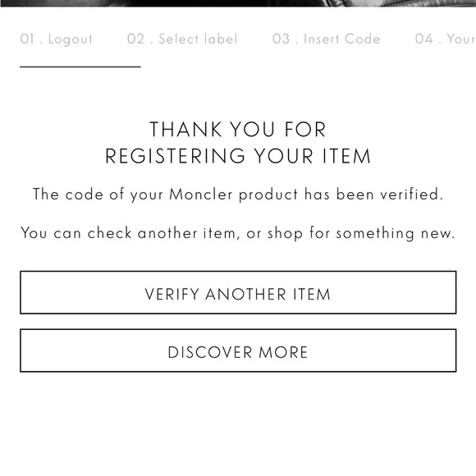476x476 pixels.
Task: Click the word Moncler in the message
Action: [201, 194]
